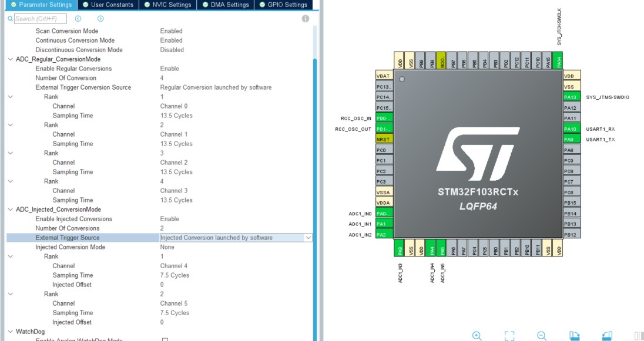Go to next search result arrow

pos(100,18)
